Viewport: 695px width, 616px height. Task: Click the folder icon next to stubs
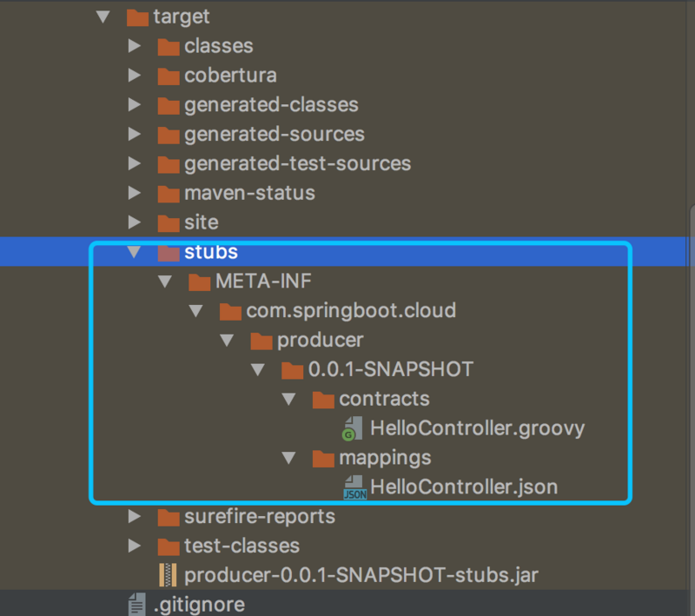click(169, 252)
